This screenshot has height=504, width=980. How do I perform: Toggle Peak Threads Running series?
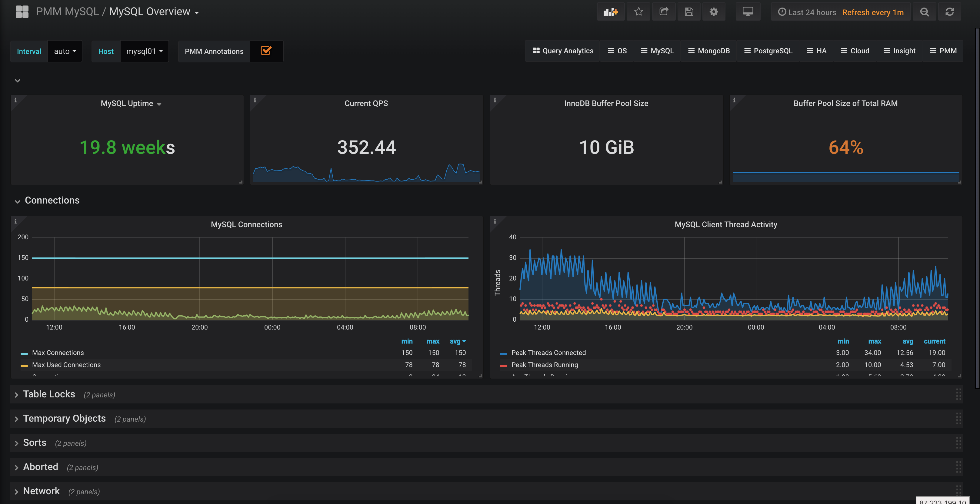point(545,365)
